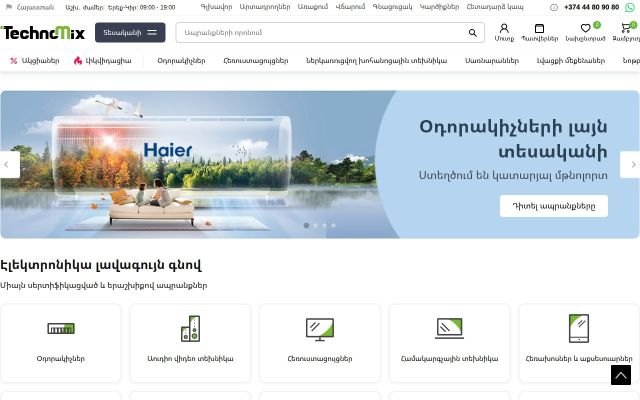This screenshot has width=640, height=400.
Task: Select the second carousel dot
Action: coord(316,225)
